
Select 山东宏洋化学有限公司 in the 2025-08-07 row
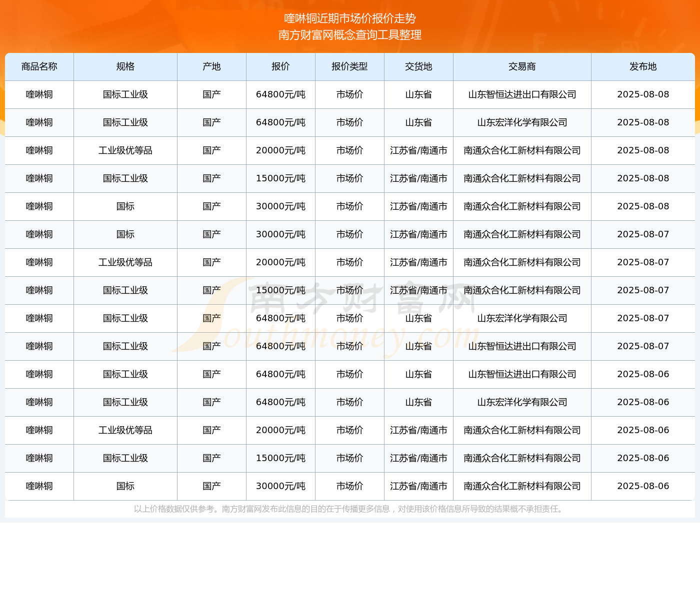click(x=522, y=318)
